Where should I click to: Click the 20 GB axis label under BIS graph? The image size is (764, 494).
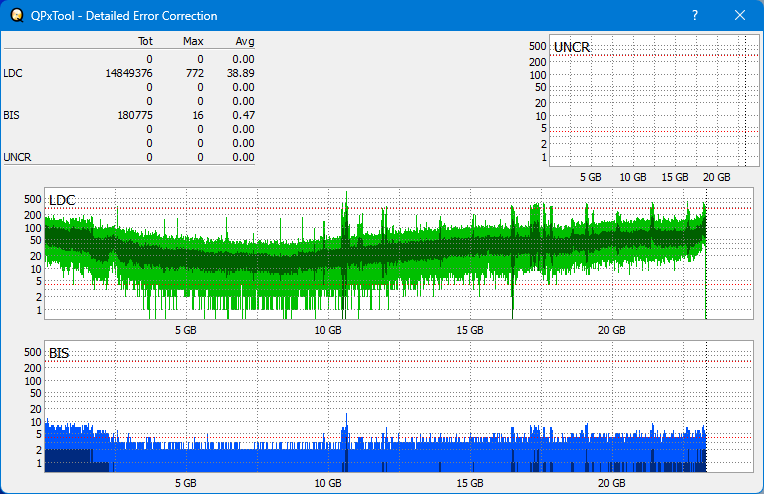611,483
